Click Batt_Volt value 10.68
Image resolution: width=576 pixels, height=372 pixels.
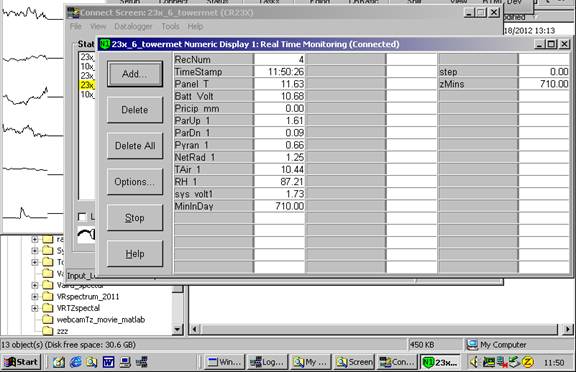(279, 96)
